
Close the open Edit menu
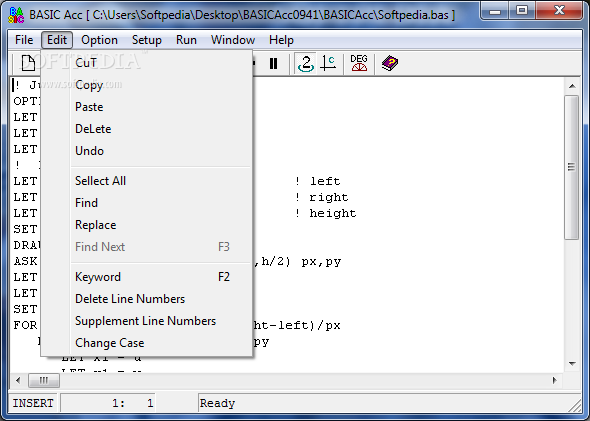(57, 40)
